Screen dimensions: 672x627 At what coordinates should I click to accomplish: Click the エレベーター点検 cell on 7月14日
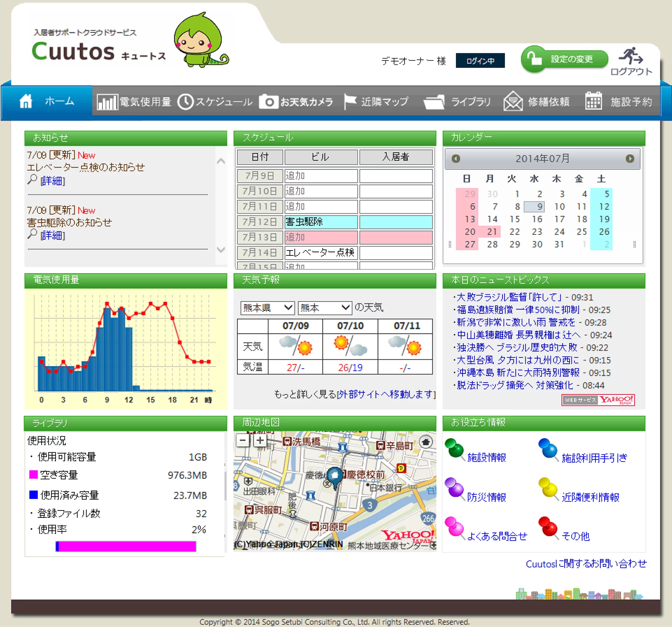click(321, 252)
